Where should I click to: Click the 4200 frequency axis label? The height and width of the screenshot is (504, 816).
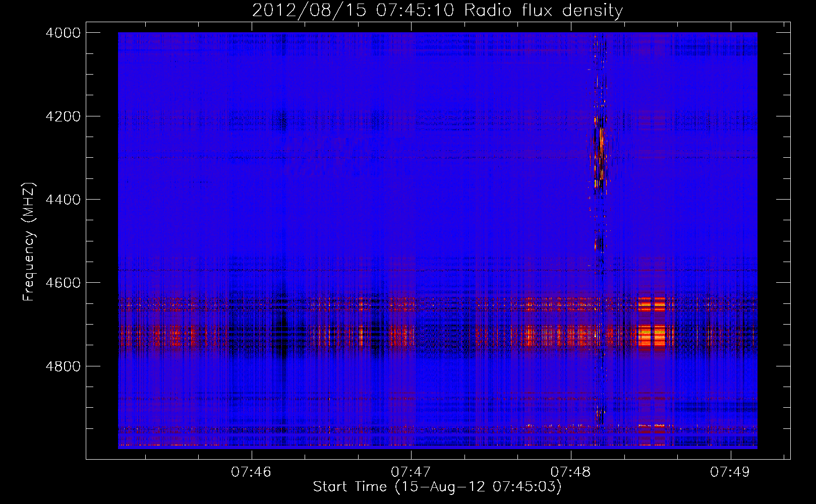click(63, 116)
